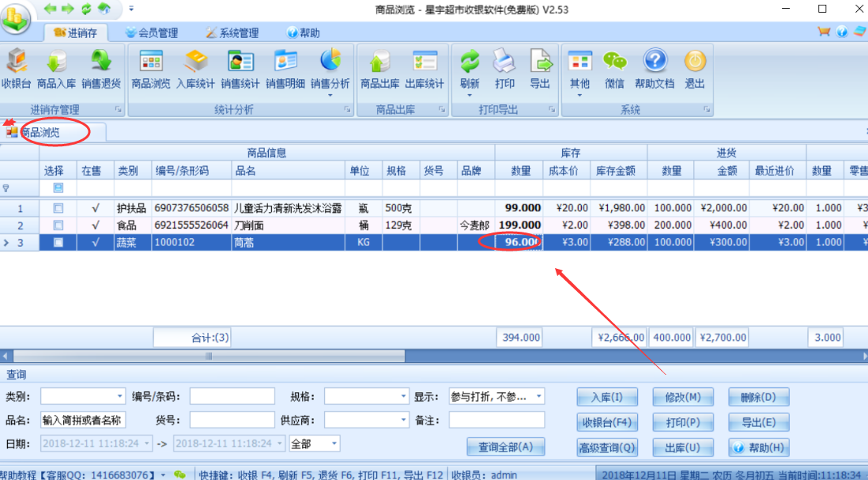The height and width of the screenshot is (480, 868).
Task: Tick the checkbox for row 1 儿童活力清新洗发沐浴露
Action: [x=58, y=208]
